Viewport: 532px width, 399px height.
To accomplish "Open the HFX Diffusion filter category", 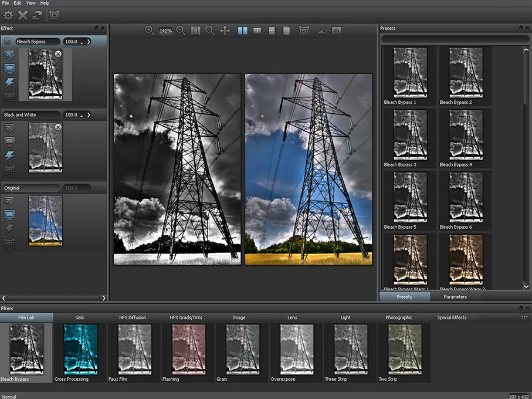I will coord(133,317).
